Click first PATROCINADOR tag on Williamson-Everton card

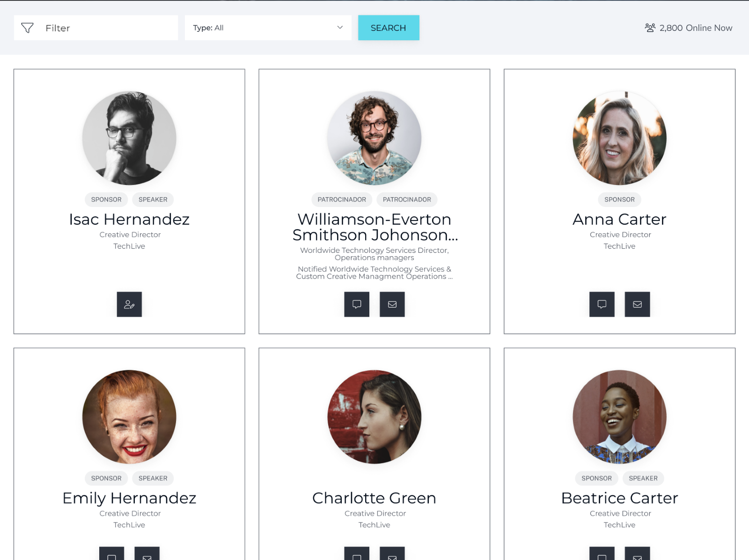pos(342,199)
